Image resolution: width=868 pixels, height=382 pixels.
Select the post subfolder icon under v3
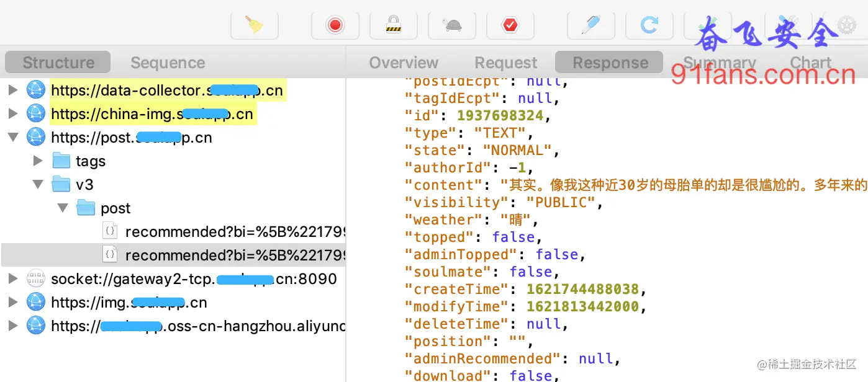click(x=86, y=208)
